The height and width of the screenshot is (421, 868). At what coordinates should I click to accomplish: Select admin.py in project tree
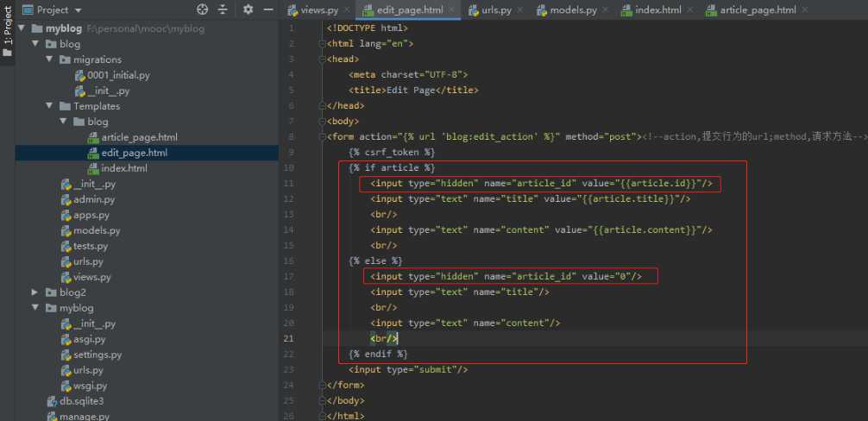94,199
